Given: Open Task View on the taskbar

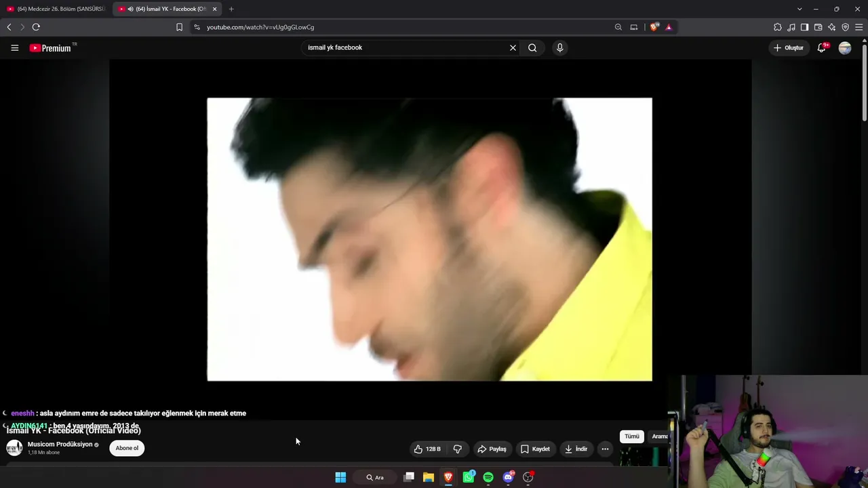Looking at the screenshot, I should tap(409, 477).
